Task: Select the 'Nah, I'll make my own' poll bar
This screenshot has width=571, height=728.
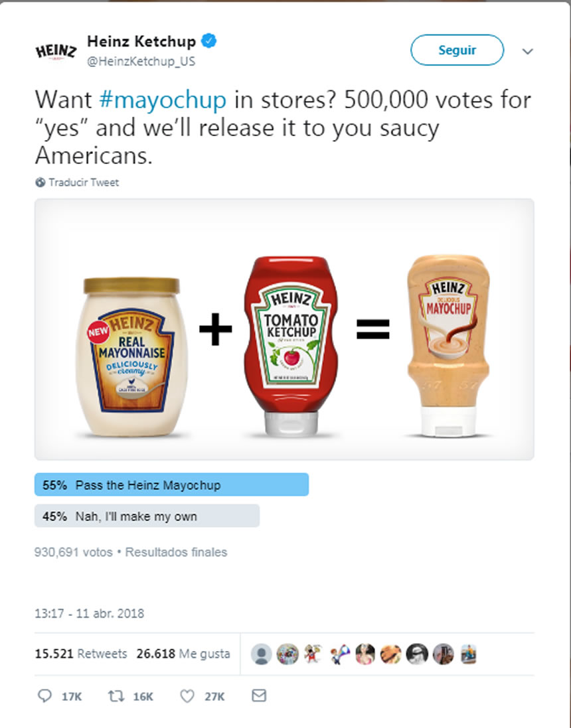Action: [x=147, y=516]
